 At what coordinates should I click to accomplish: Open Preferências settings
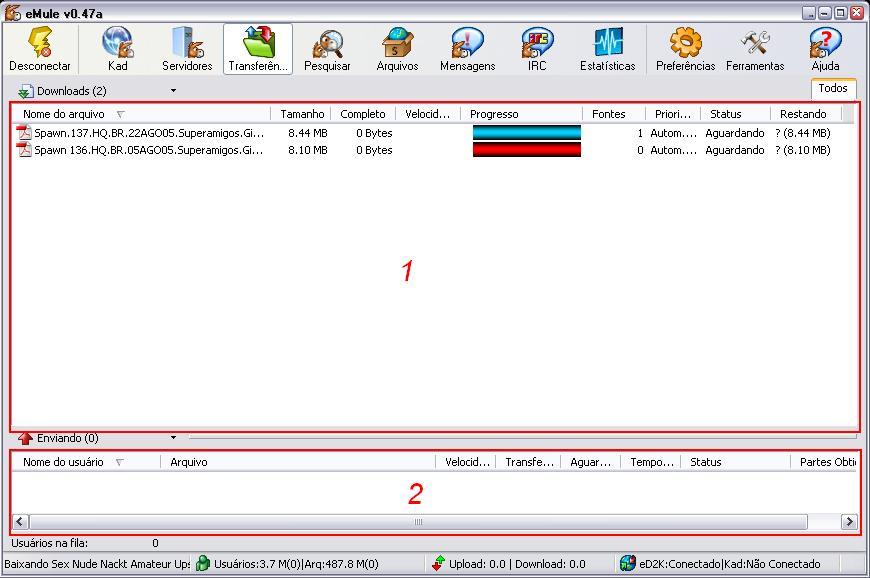[685, 49]
